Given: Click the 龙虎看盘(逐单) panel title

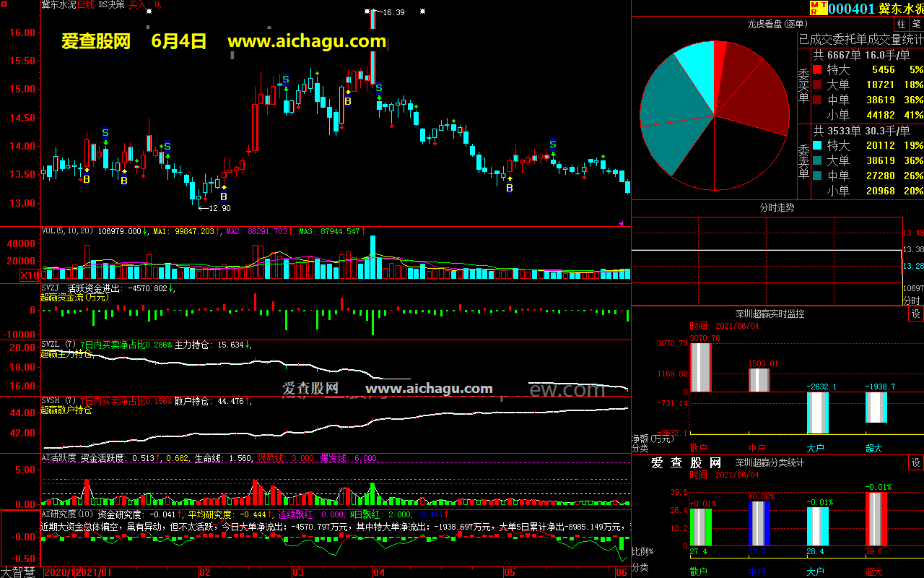Looking at the screenshot, I should (777, 24).
